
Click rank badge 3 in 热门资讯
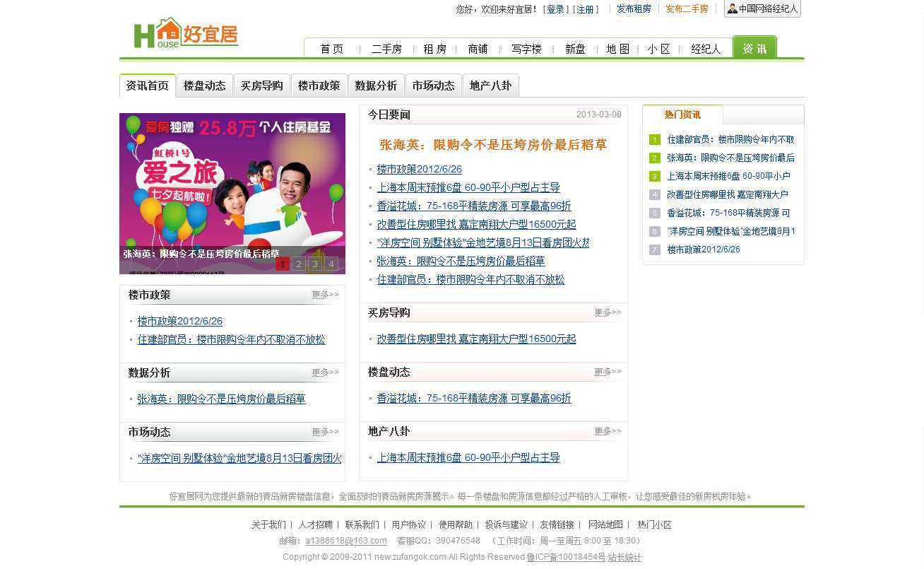(x=655, y=177)
